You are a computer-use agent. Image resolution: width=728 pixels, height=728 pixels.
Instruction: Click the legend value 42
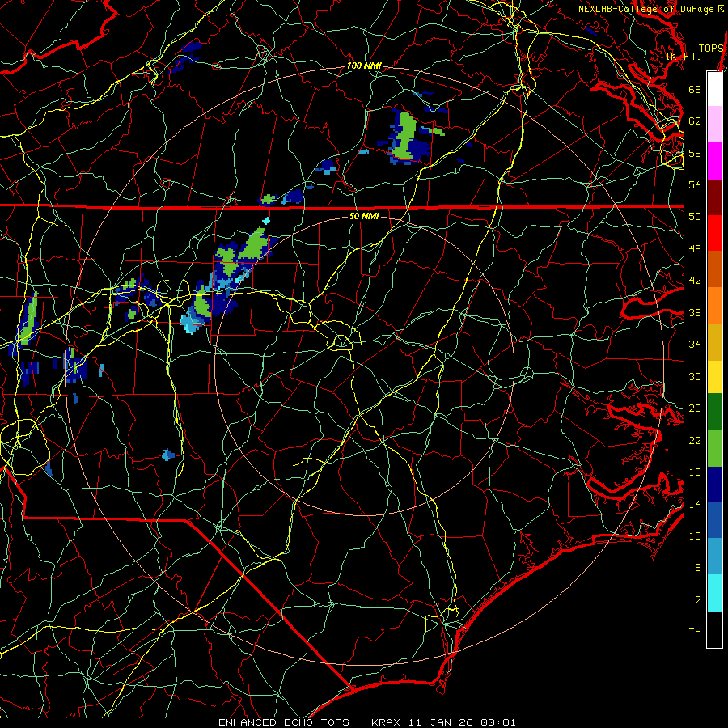point(695,281)
